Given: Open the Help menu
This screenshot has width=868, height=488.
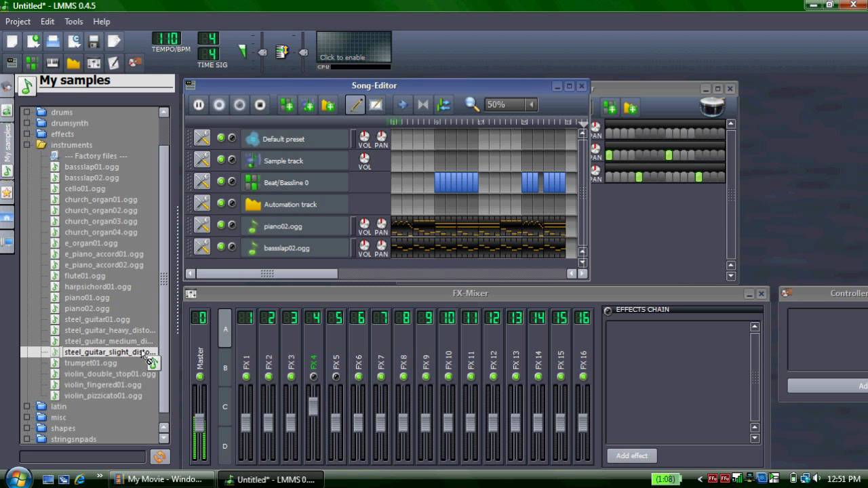Looking at the screenshot, I should [x=102, y=22].
